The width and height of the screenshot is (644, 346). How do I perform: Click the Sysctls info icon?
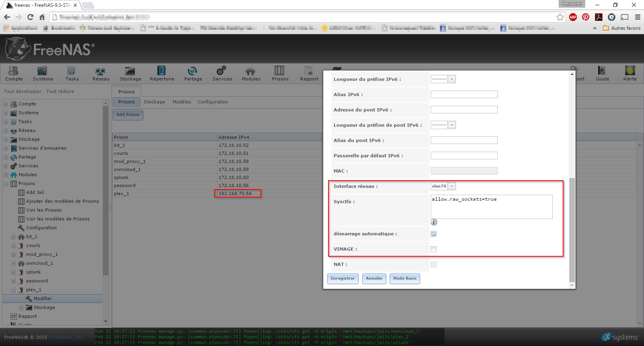[433, 222]
